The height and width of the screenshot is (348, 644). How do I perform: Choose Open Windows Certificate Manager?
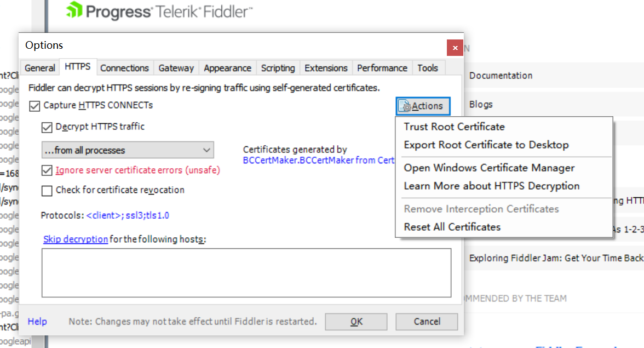tap(489, 168)
